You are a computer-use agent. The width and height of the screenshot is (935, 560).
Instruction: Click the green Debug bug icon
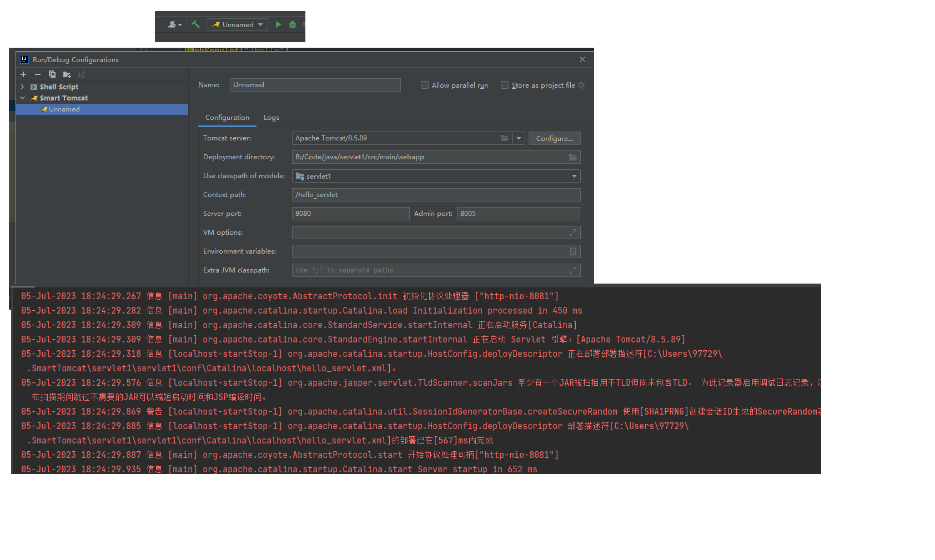point(293,24)
